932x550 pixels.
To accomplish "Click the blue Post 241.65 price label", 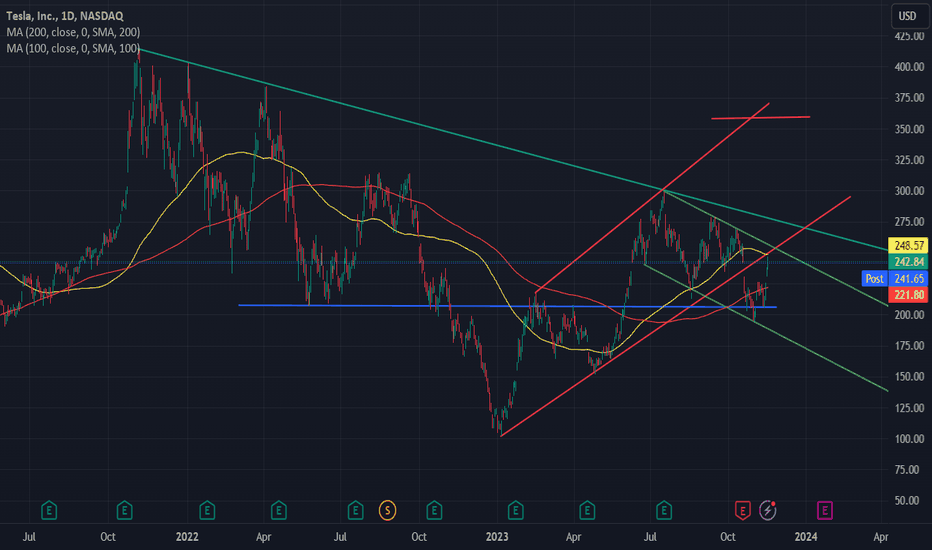I will click(x=895, y=278).
